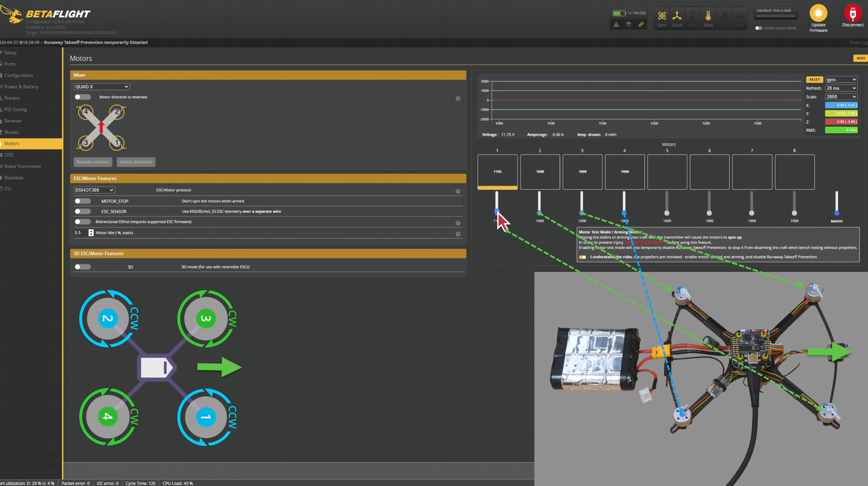Click the blue X axis value swatch

[x=841, y=105]
